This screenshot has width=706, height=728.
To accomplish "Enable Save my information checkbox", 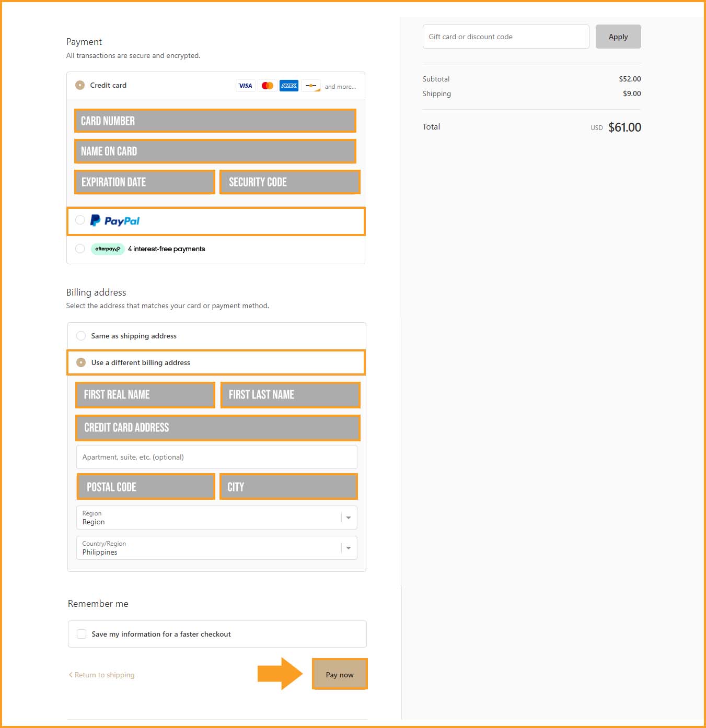I will 82,634.
